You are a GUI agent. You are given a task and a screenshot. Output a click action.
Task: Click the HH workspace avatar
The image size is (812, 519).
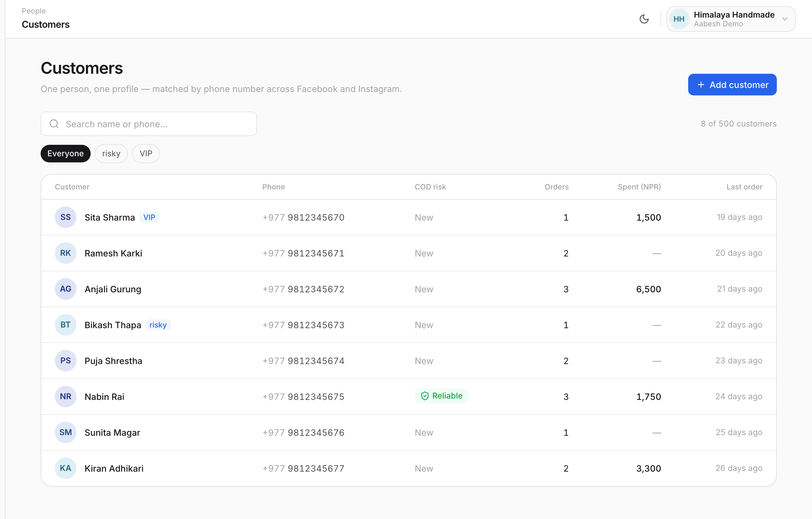point(679,19)
